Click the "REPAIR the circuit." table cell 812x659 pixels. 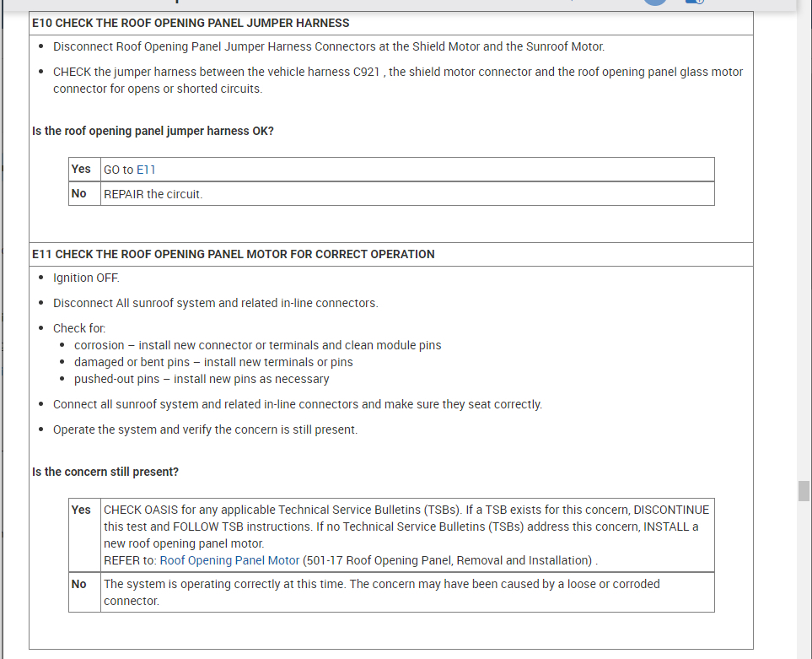pyautogui.click(x=153, y=194)
